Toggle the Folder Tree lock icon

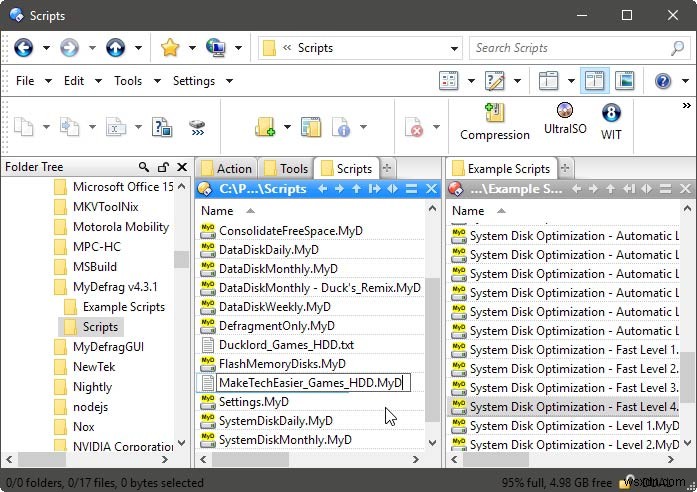162,167
